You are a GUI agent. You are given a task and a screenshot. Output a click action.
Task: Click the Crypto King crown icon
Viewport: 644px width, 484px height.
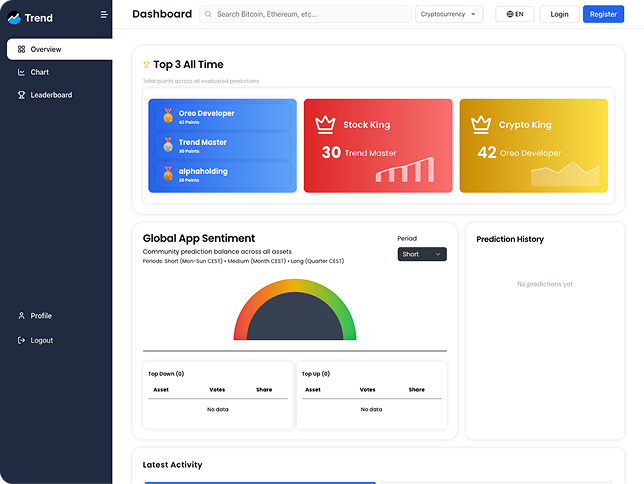pos(482,124)
